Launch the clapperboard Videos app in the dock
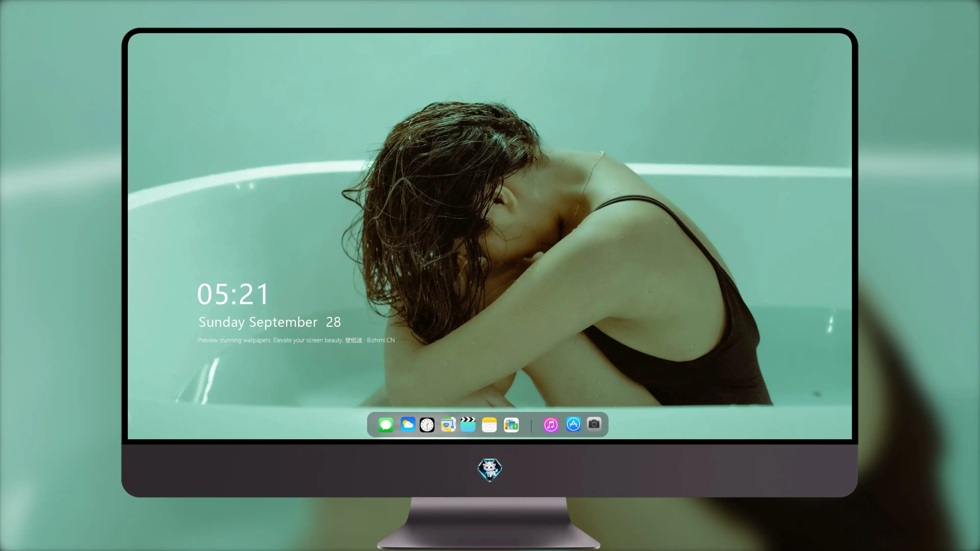 coord(468,424)
